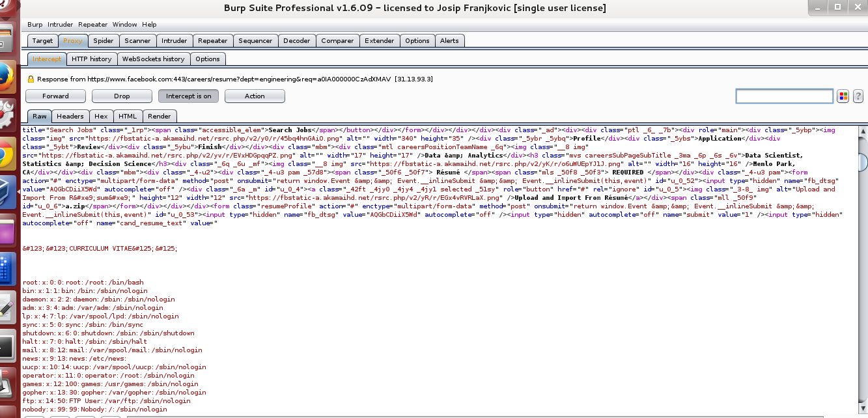
Task: Open the Repeater menu in menu bar
Action: [x=92, y=24]
